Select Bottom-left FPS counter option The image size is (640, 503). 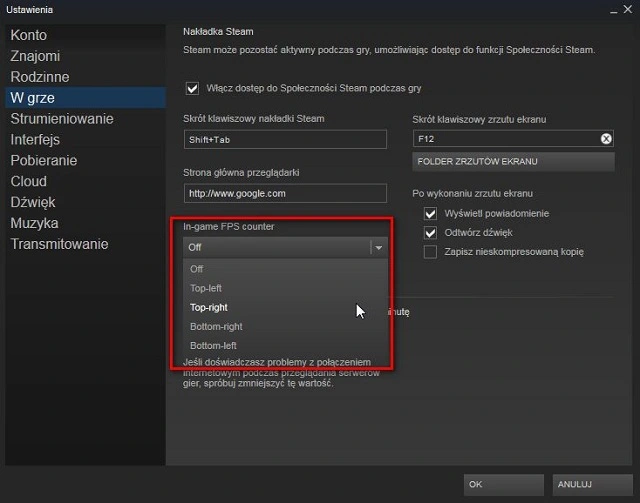213,345
